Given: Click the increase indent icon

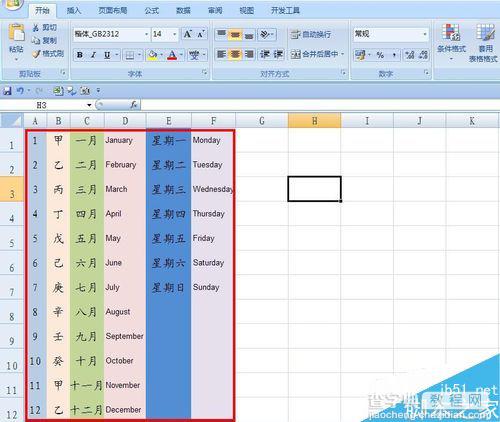Looking at the screenshot, I should click(278, 54).
